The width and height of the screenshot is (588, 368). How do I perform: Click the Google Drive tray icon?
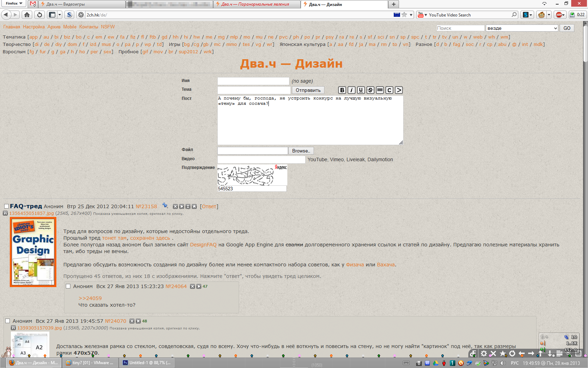pyautogui.click(x=436, y=363)
